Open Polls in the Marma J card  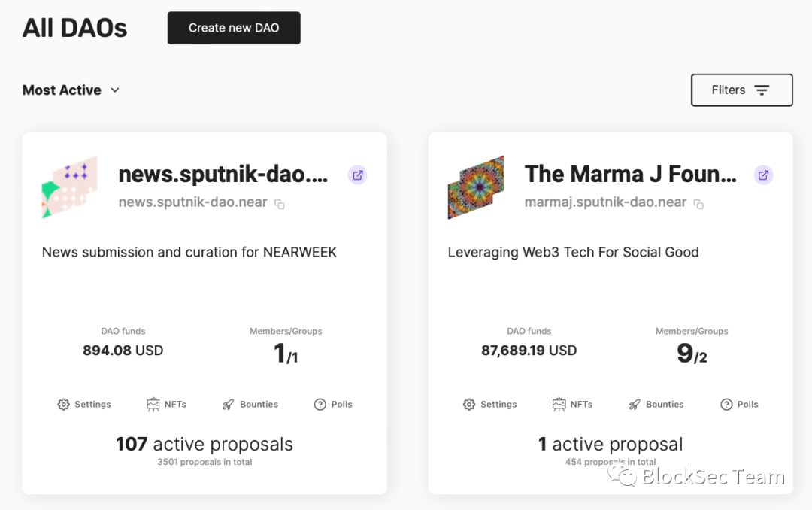[x=739, y=405]
